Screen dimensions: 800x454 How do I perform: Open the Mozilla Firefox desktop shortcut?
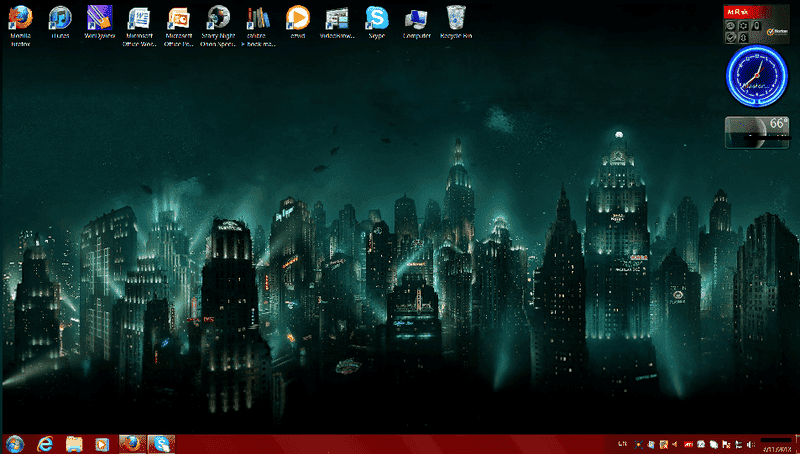pos(20,26)
